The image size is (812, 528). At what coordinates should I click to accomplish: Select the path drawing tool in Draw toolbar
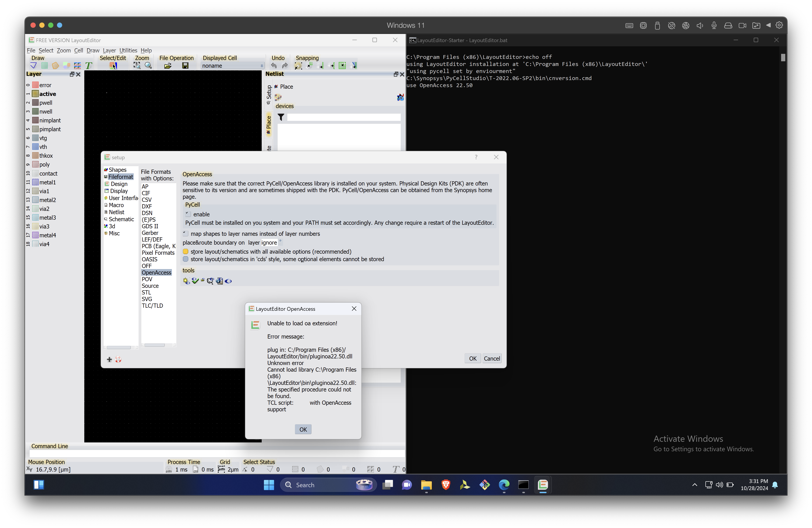click(x=34, y=66)
